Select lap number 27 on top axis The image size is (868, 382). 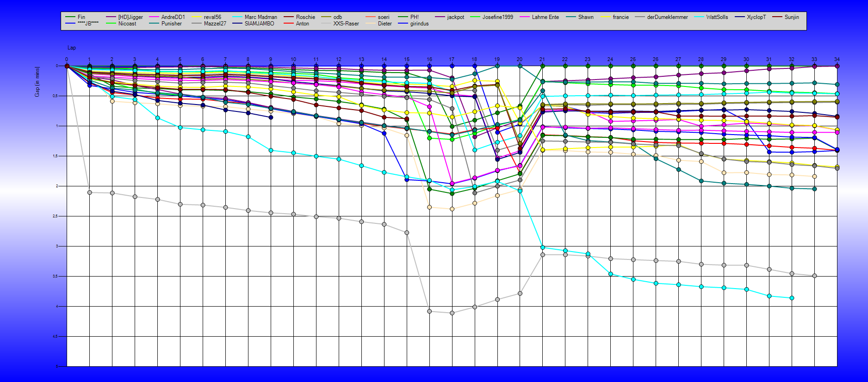(x=678, y=59)
